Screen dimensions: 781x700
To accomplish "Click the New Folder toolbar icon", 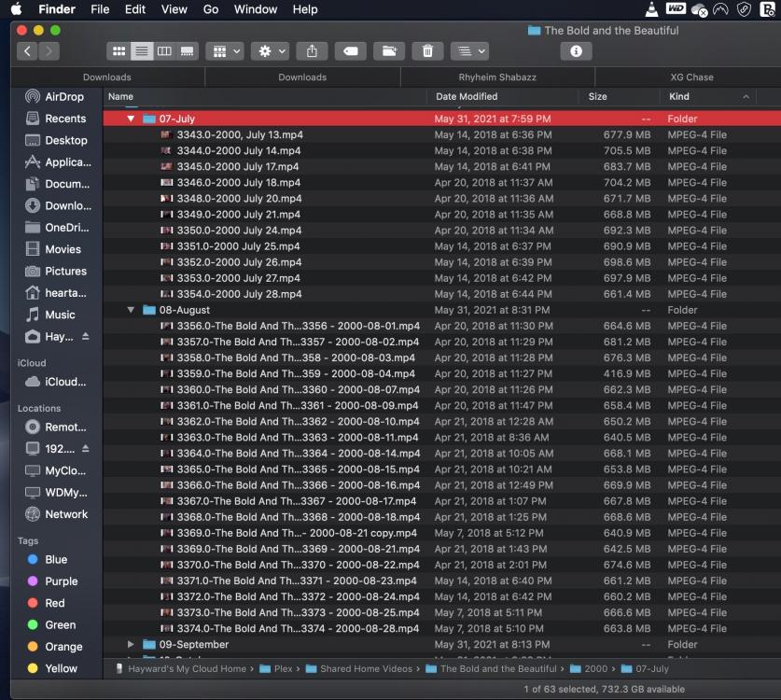I will [x=389, y=51].
